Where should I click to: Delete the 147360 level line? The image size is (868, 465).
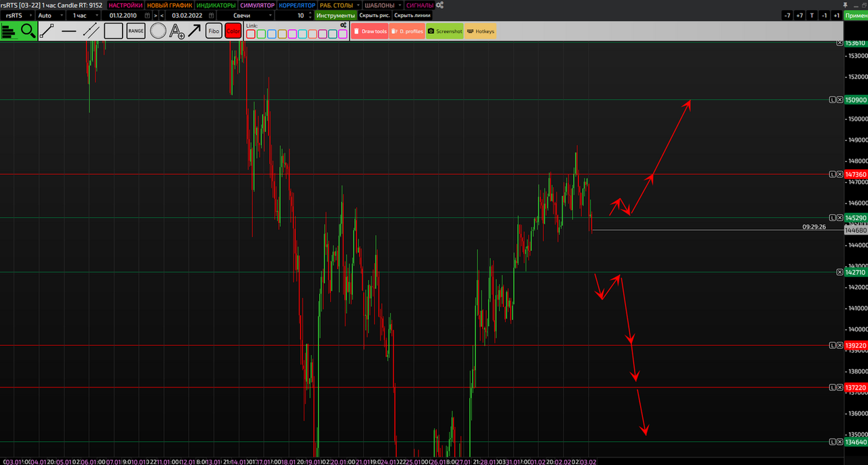(840, 174)
